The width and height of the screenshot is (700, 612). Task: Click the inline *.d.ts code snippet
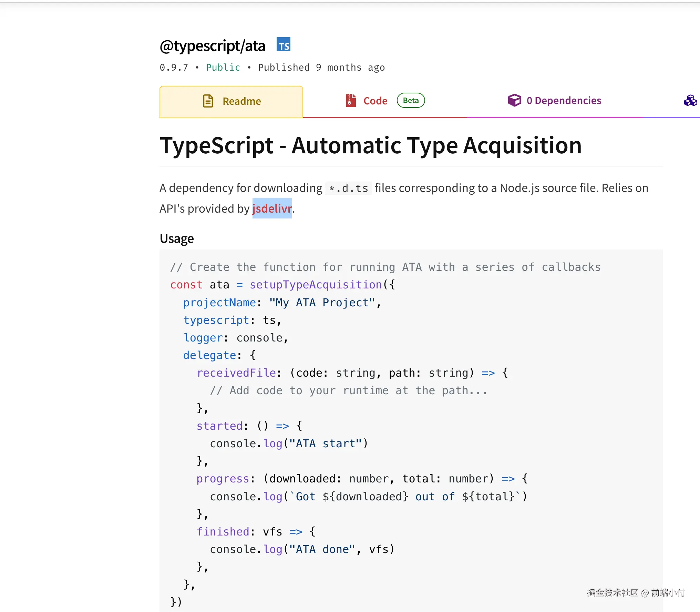tap(348, 188)
